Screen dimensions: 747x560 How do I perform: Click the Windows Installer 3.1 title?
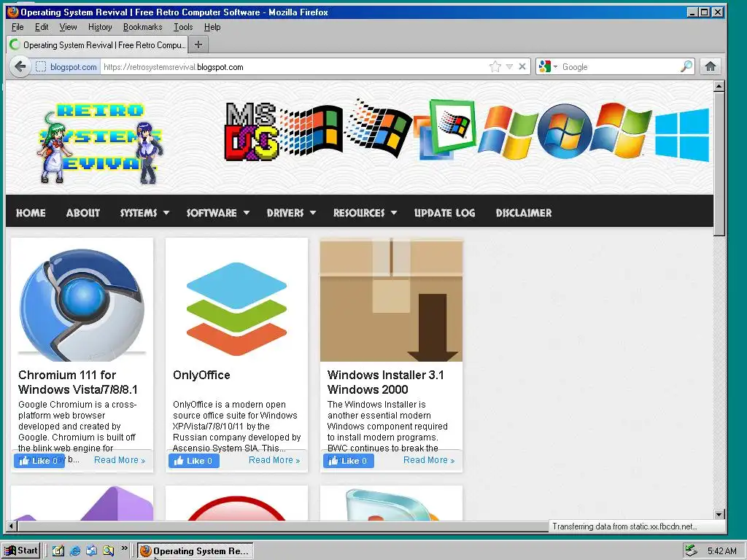click(385, 382)
